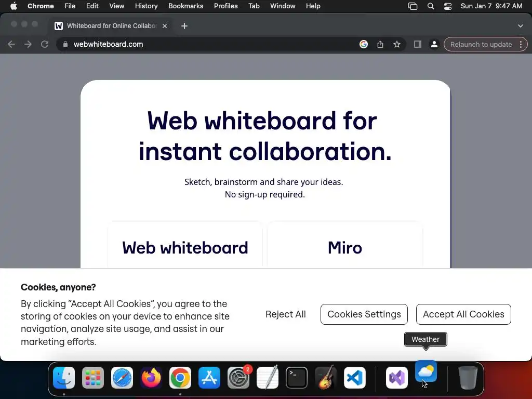
Task: Bookmark this tab with the star icon
Action: click(x=397, y=44)
